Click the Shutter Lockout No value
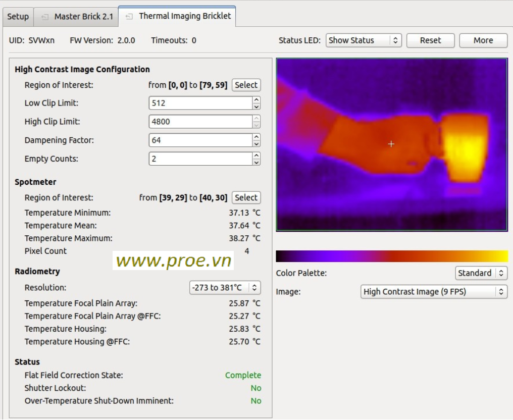Screen dimensions: 513x420 [256, 388]
